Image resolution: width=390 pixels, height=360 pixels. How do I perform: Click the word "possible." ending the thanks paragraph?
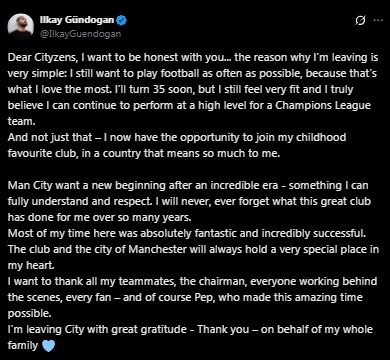point(29,314)
